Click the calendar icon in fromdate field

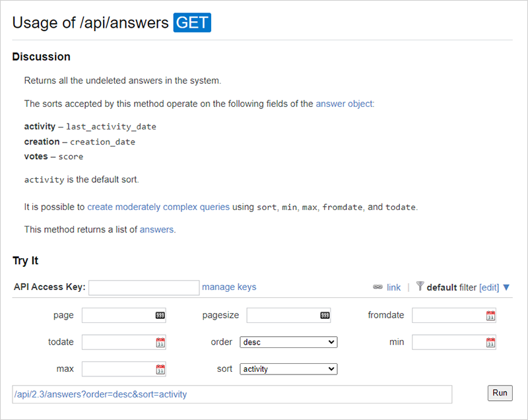[490, 316]
